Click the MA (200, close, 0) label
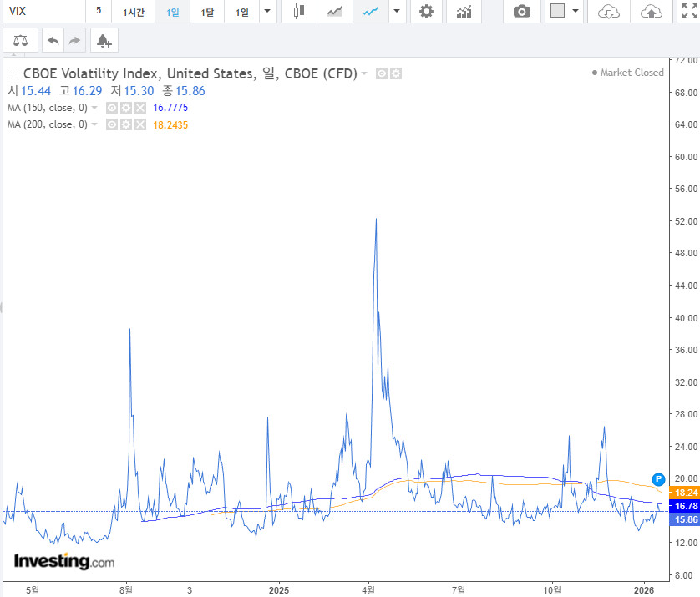Viewport: 700px width, 597px height. (x=48, y=124)
